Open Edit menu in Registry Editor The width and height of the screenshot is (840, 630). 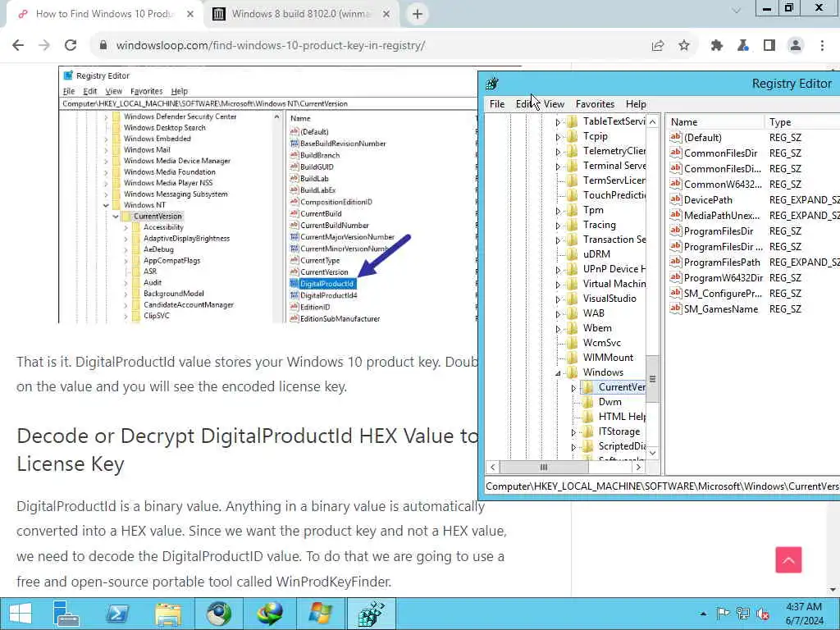click(x=524, y=104)
